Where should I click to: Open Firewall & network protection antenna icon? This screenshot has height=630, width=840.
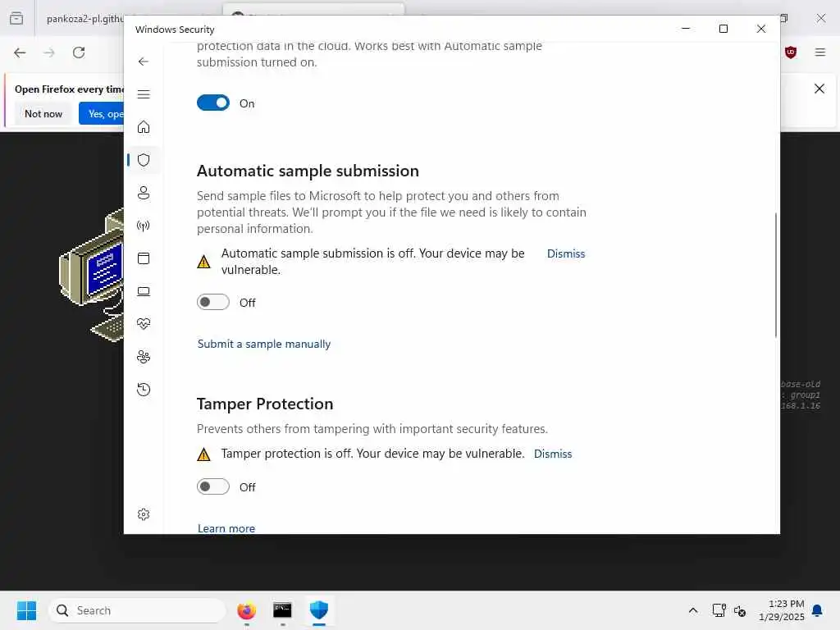pyautogui.click(x=143, y=226)
